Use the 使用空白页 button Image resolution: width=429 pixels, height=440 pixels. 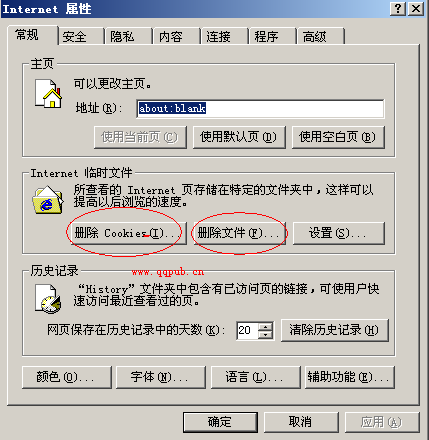[x=338, y=137]
